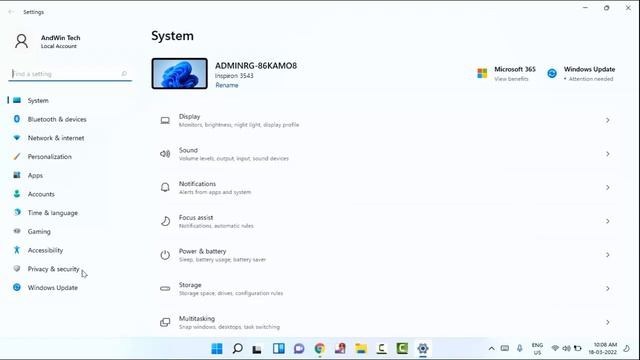This screenshot has width=640, height=360.
Task: Click the tray microphone icon
Action: pyautogui.click(x=519, y=348)
